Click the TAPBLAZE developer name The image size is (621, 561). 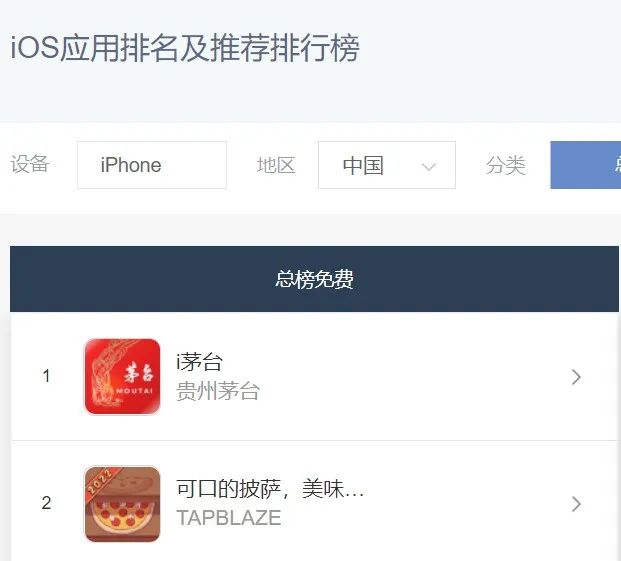[229, 518]
